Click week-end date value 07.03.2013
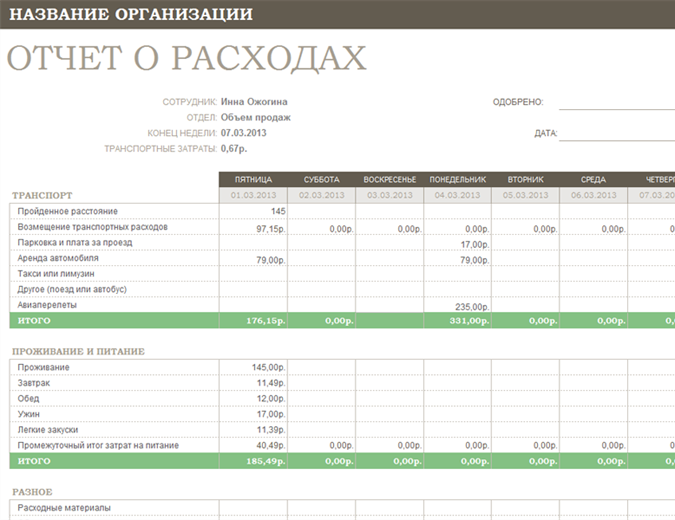Image resolution: width=675 pixels, height=520 pixels. 244,132
